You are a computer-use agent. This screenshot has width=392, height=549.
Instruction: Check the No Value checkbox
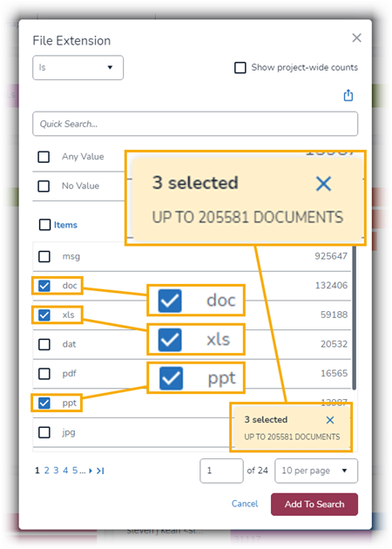(x=44, y=186)
